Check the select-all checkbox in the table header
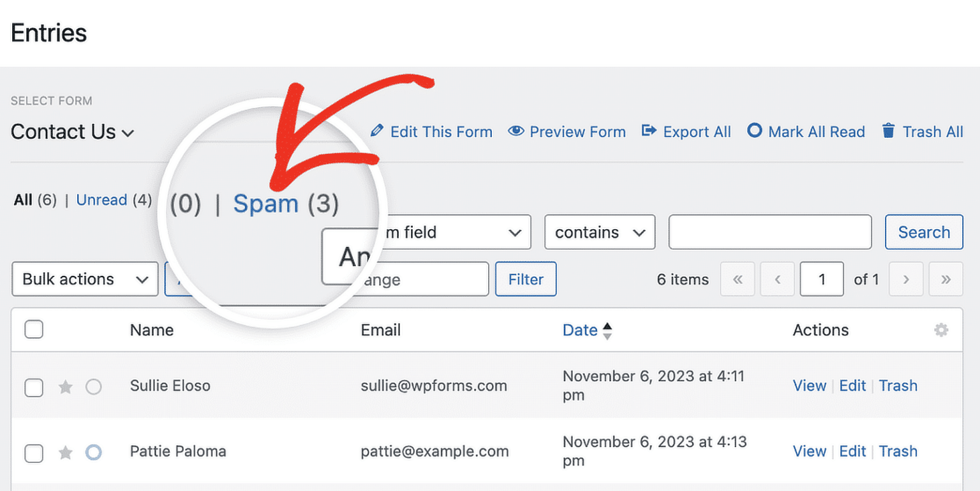 coord(34,329)
